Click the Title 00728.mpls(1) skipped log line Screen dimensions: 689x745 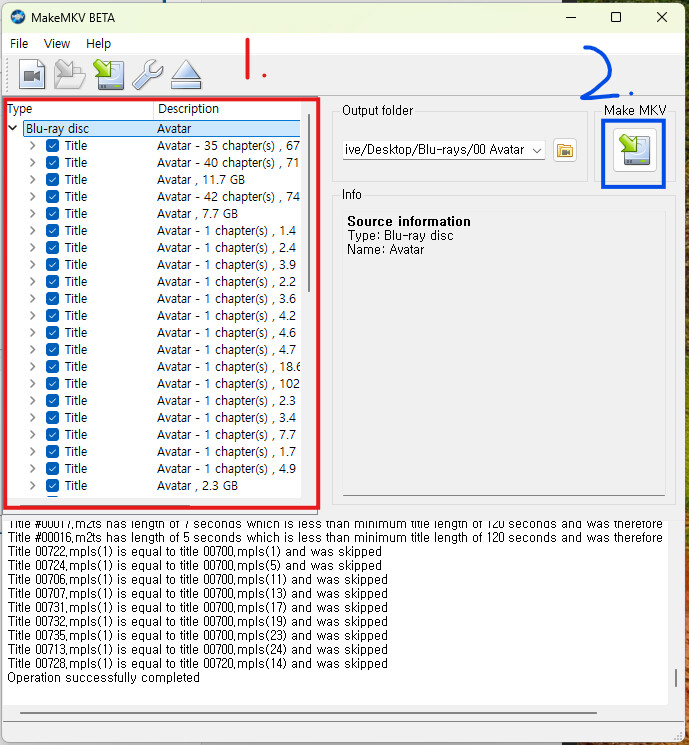pyautogui.click(x=197, y=664)
